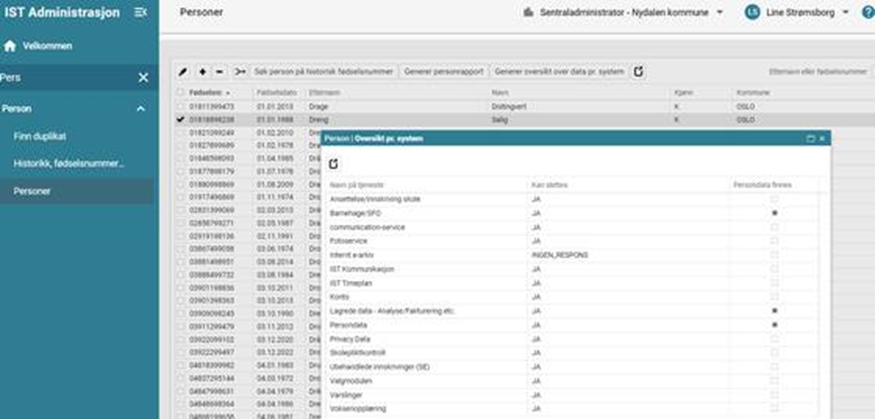
Task: Collapse the sidebar with the menu toggle icon
Action: [x=140, y=12]
